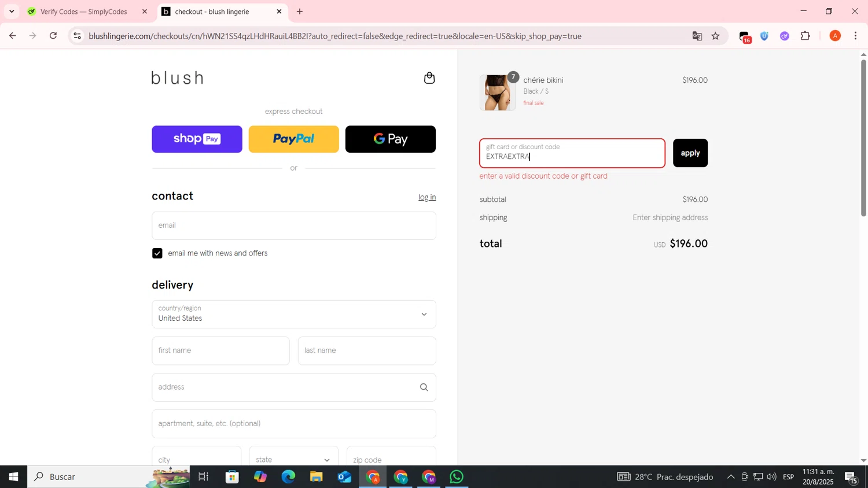Open Microsoft Edge from the taskbar
The width and height of the screenshot is (868, 488).
pyautogui.click(x=288, y=477)
